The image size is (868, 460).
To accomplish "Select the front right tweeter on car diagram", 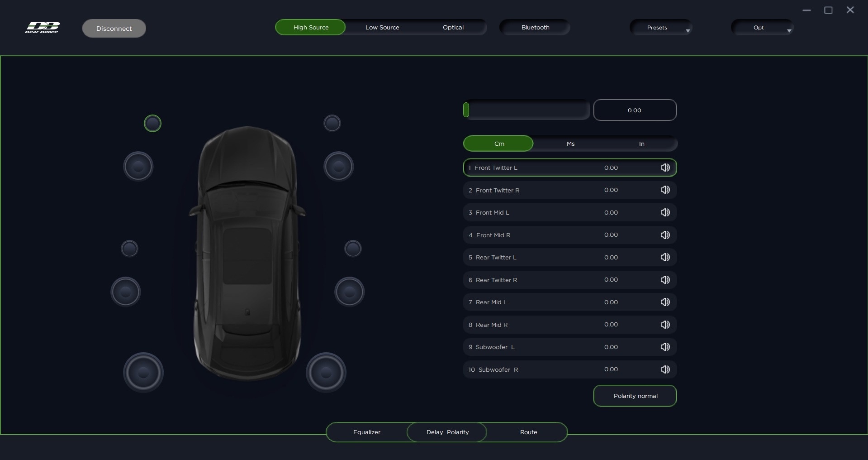I will point(332,123).
